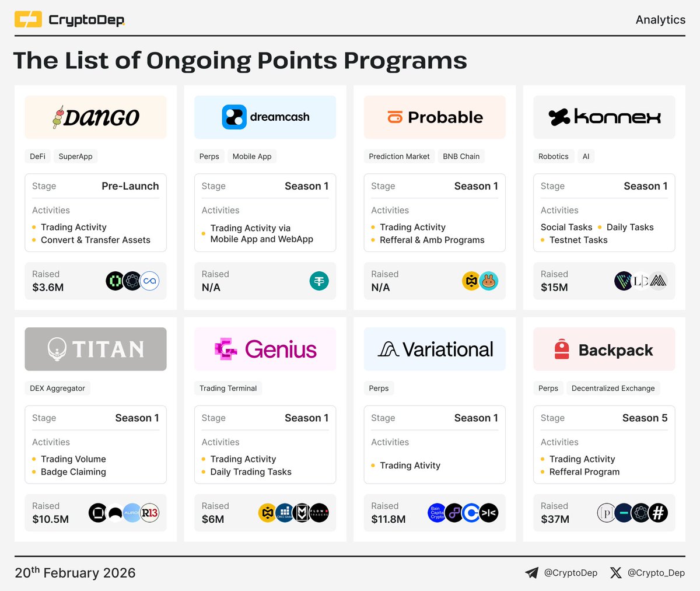Click Trading Ativity under Variational

tap(410, 466)
